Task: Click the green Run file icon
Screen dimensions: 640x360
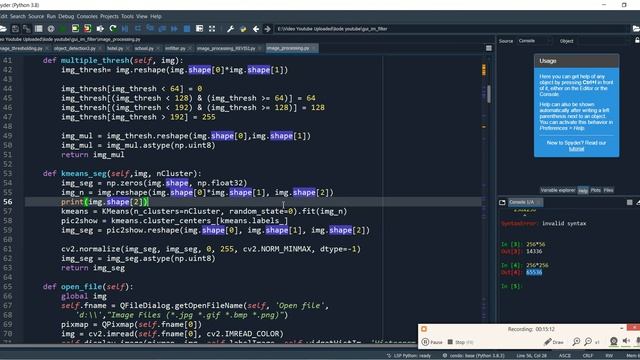Action: (63, 29)
